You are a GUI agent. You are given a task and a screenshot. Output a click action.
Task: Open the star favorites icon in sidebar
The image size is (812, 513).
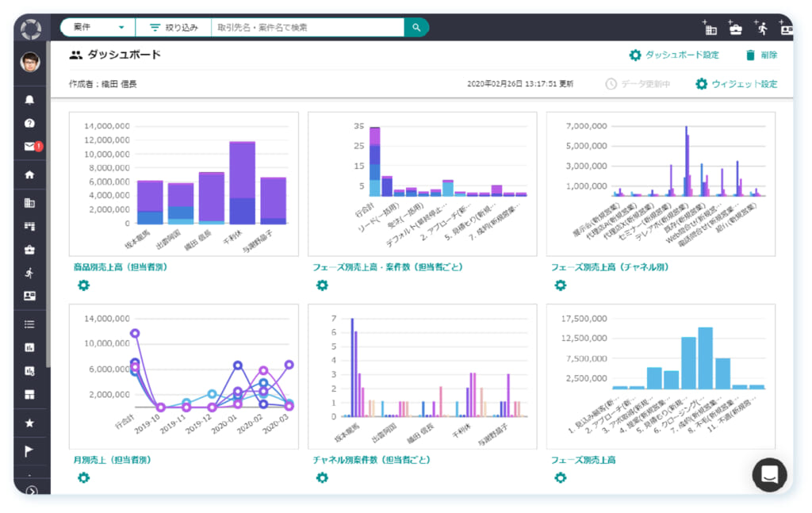[x=30, y=423]
